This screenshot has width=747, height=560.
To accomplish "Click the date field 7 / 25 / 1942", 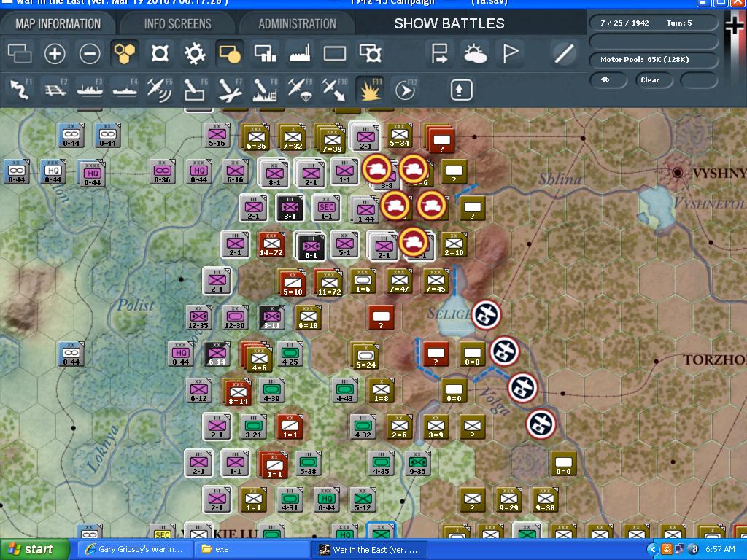I will pos(624,23).
